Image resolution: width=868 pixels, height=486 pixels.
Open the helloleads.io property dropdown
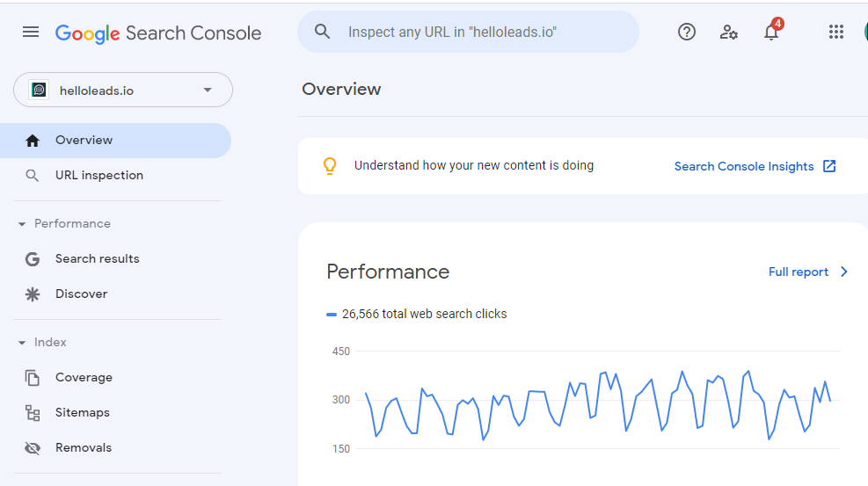tap(123, 91)
